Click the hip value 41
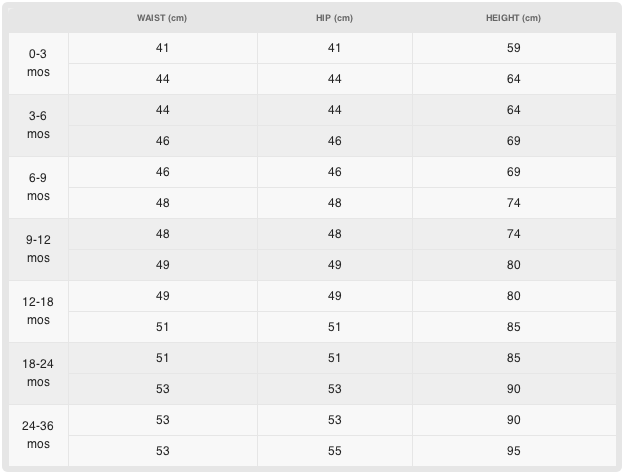This screenshot has width=625, height=475. pyautogui.click(x=334, y=48)
